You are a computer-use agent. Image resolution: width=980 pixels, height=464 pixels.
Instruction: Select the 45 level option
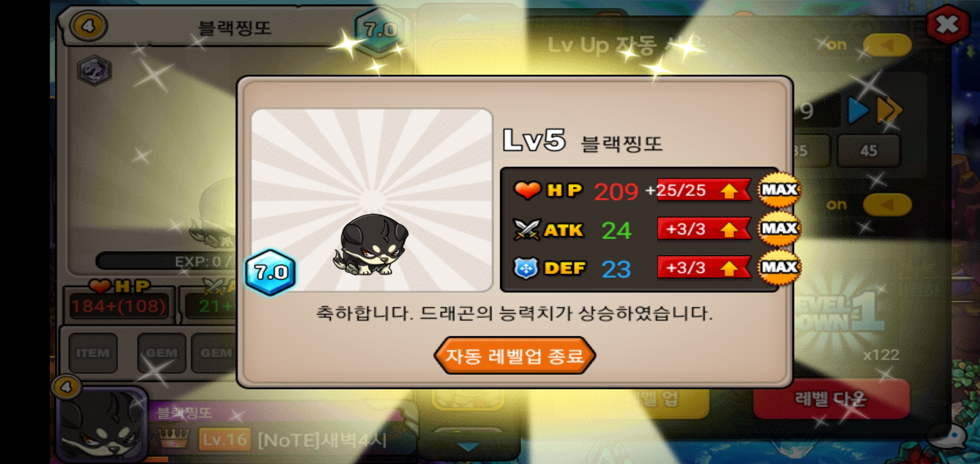pos(869,151)
